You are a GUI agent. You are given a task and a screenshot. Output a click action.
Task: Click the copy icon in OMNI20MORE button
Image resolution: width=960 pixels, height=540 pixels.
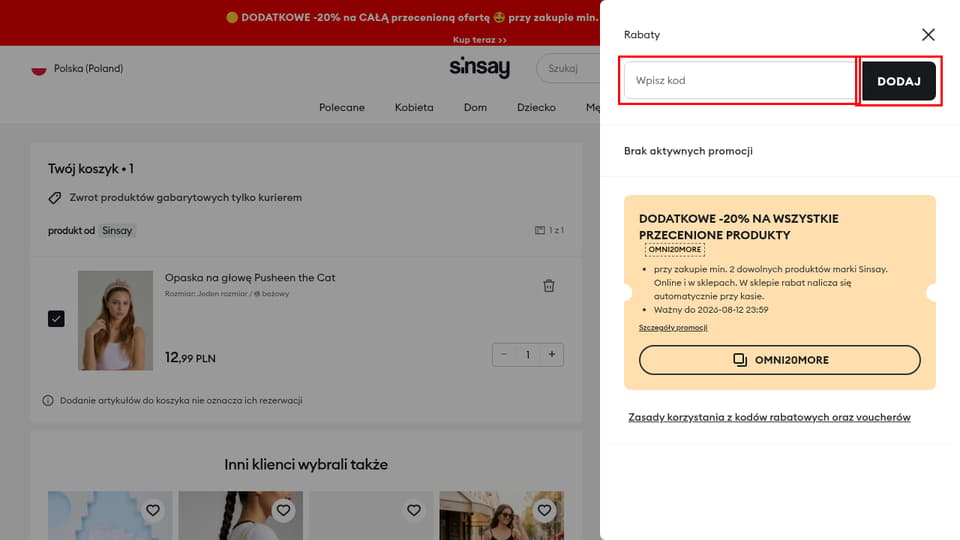(x=740, y=360)
